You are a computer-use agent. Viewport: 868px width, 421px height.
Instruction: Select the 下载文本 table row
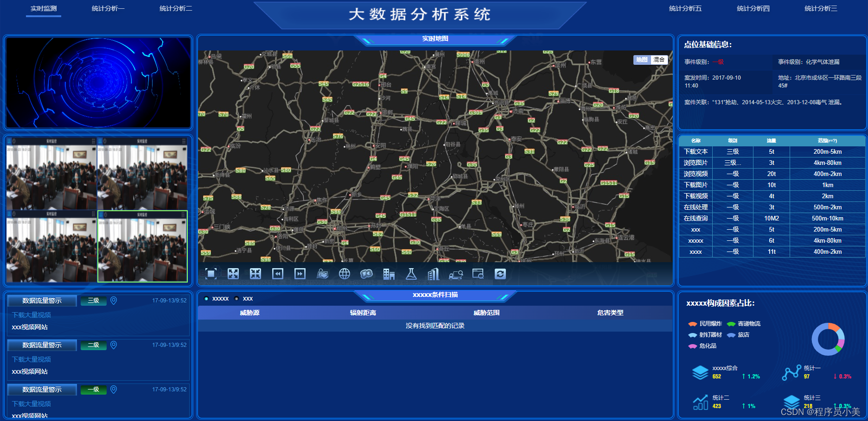point(772,151)
